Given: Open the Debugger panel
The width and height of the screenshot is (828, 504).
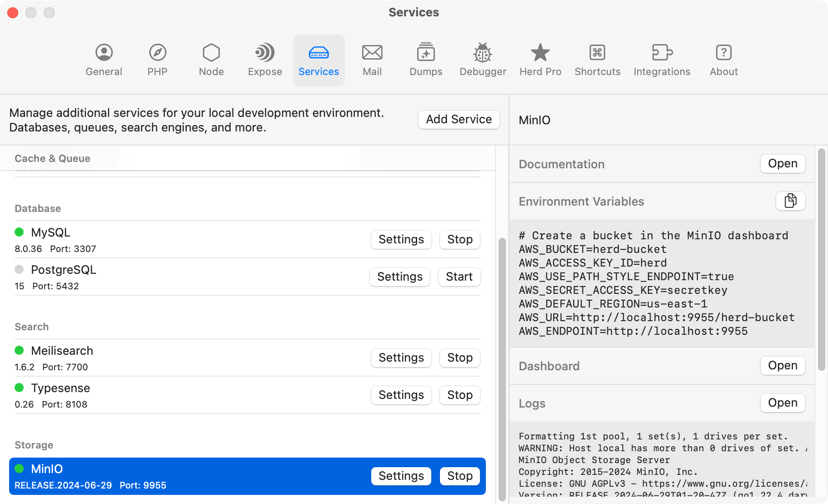Looking at the screenshot, I should coord(482,59).
